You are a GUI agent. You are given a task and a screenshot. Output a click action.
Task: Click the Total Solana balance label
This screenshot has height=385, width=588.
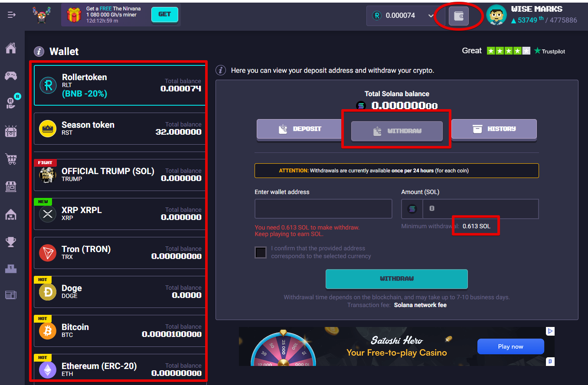[397, 94]
